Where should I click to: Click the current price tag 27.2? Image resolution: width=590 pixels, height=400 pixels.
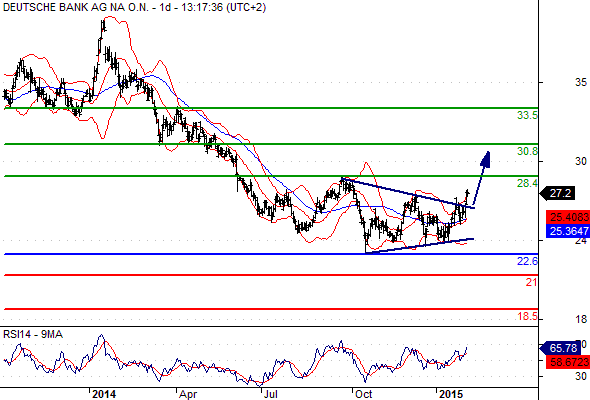pyautogui.click(x=558, y=193)
